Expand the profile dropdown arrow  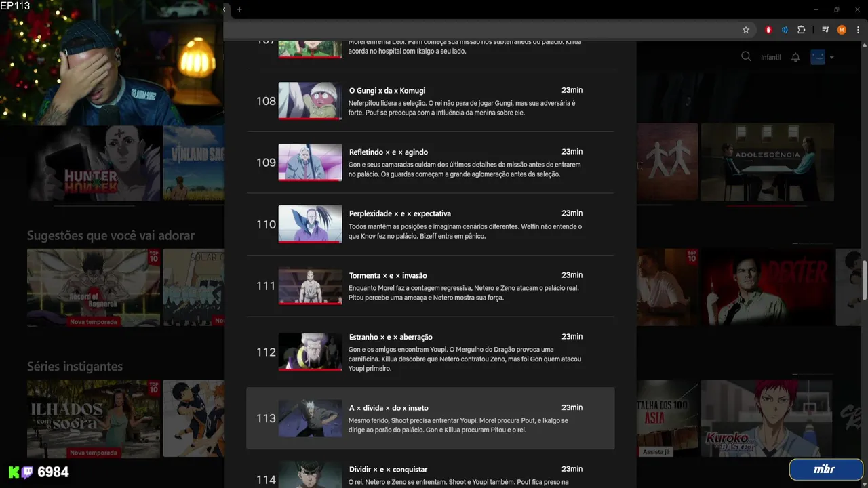click(x=832, y=58)
